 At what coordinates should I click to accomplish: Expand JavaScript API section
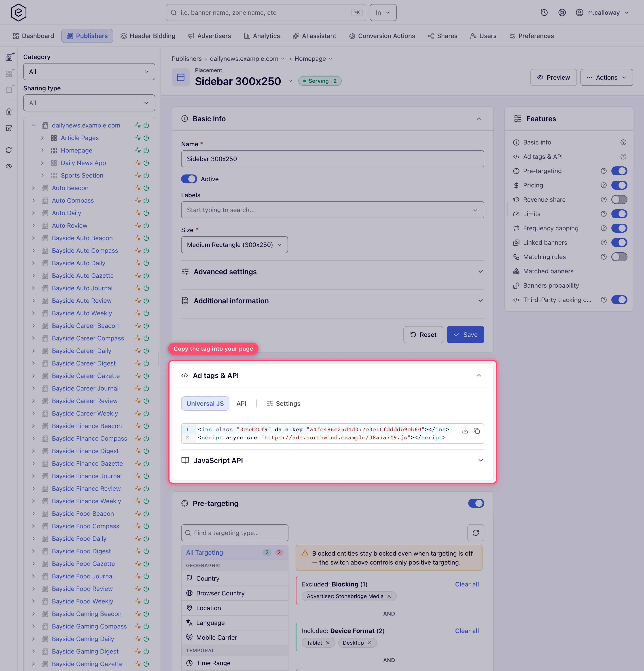tap(332, 461)
